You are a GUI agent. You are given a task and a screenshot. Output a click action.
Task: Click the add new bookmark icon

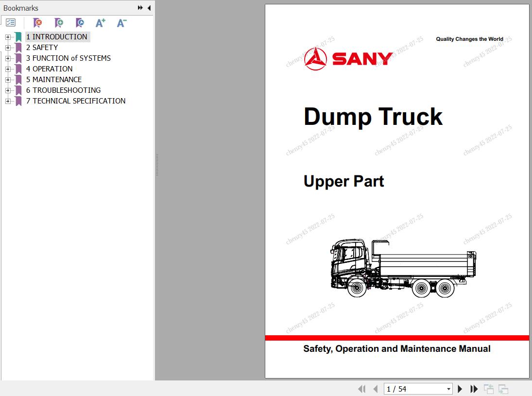59,23
